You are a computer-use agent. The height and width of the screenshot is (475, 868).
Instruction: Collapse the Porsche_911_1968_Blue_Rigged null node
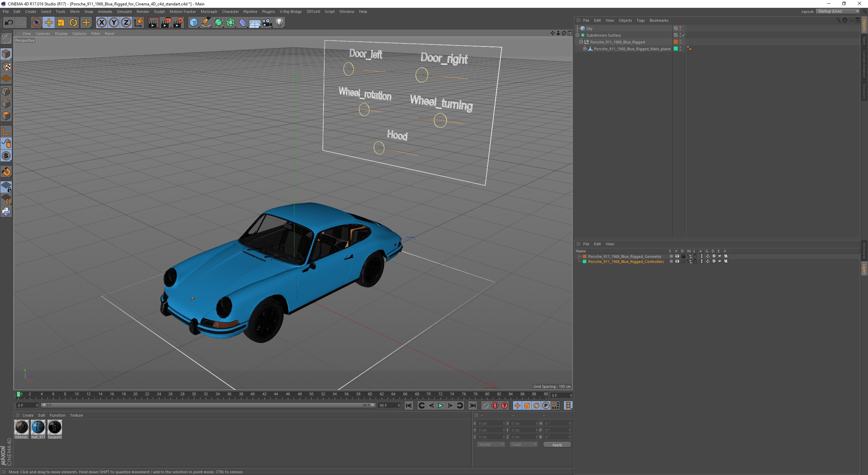(x=581, y=42)
